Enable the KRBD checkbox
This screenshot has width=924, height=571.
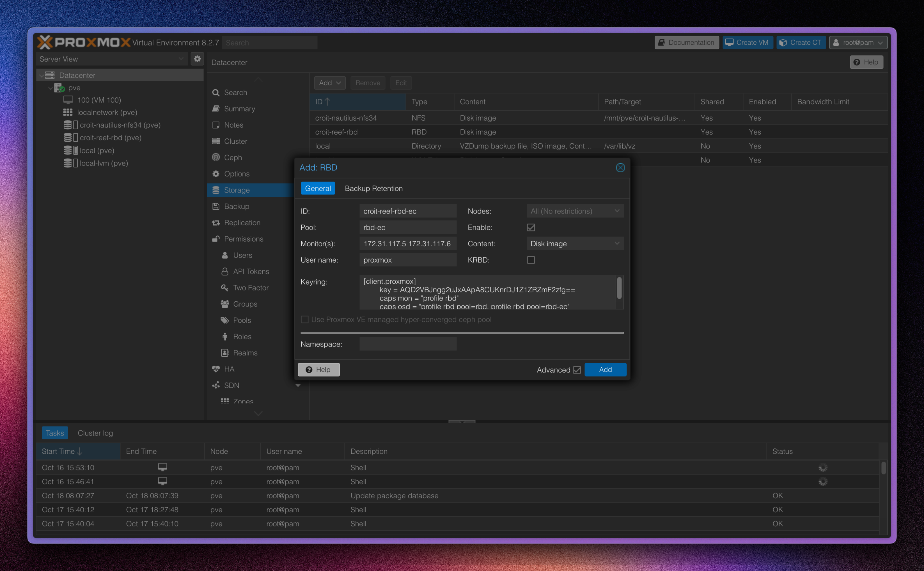point(531,260)
